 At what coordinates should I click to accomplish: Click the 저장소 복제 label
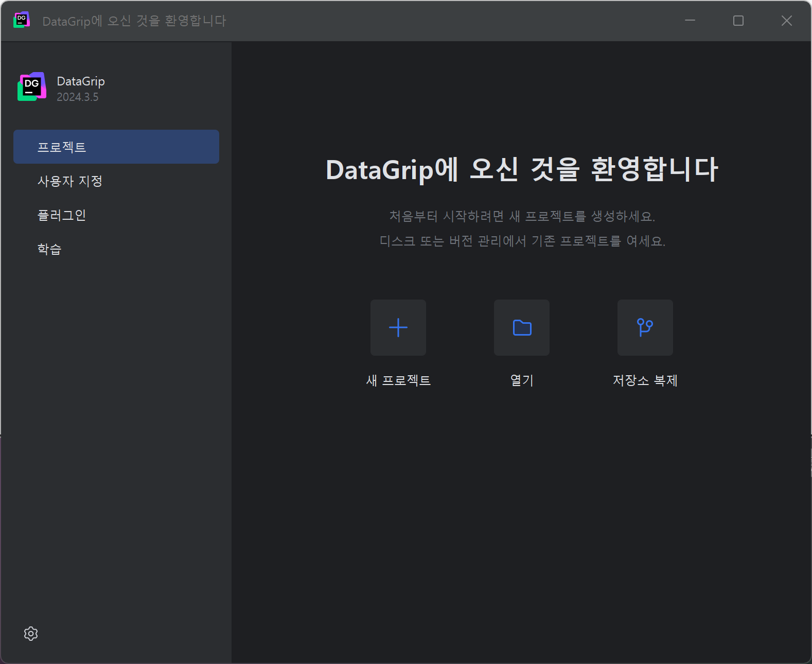[645, 380]
